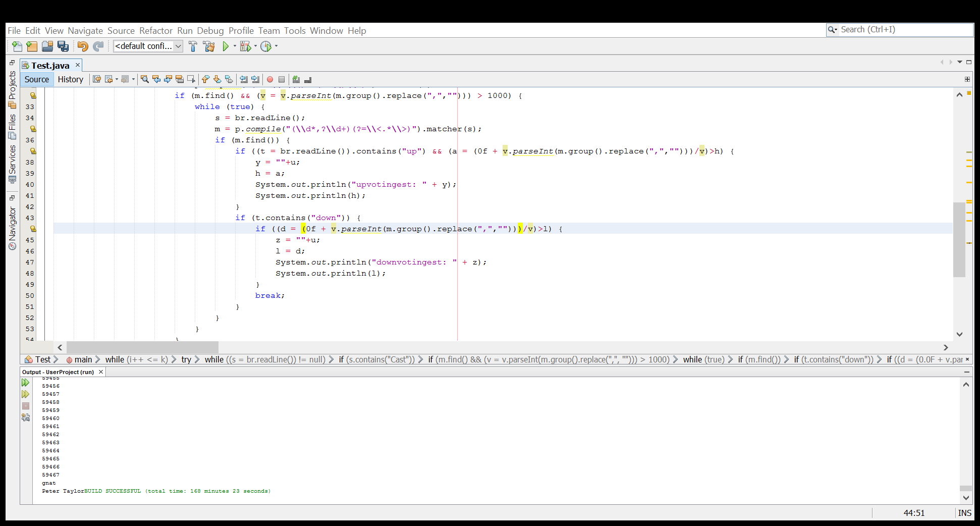Expand Back navigation dropdown arrow in editor toolbar
Image resolution: width=980 pixels, height=526 pixels.
tap(117, 79)
